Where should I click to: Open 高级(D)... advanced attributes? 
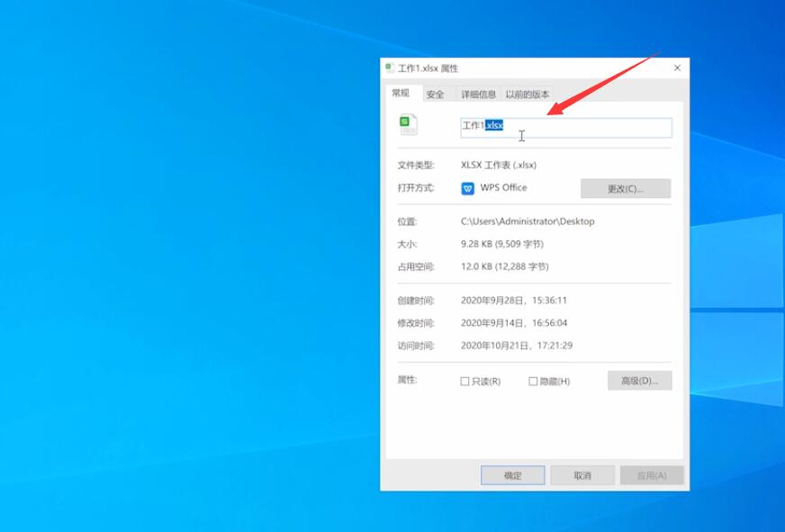pyautogui.click(x=639, y=381)
